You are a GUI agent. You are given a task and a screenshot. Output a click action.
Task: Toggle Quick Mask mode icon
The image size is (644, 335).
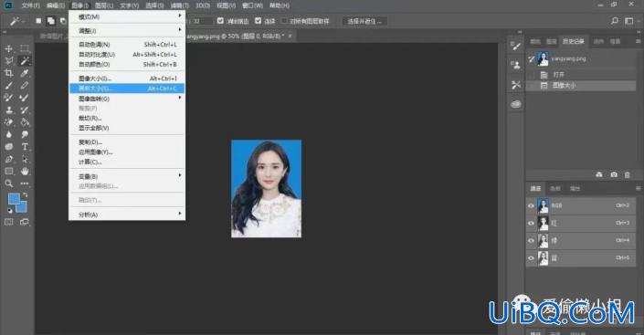tap(8, 222)
